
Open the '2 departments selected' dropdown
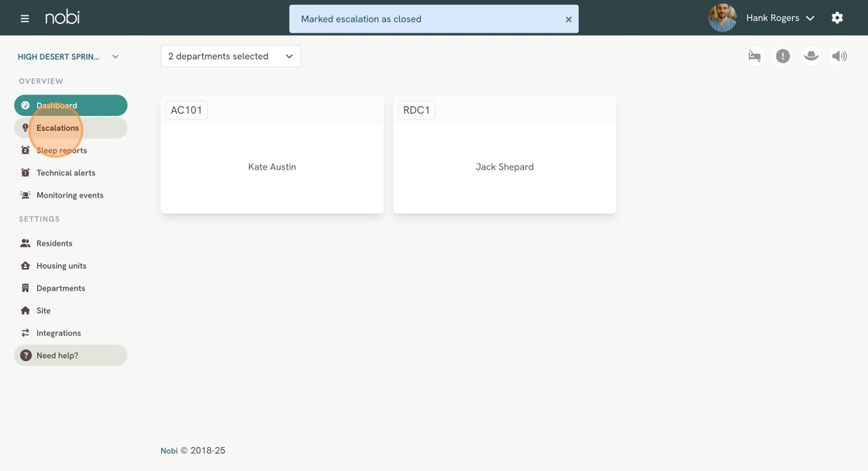click(x=231, y=57)
